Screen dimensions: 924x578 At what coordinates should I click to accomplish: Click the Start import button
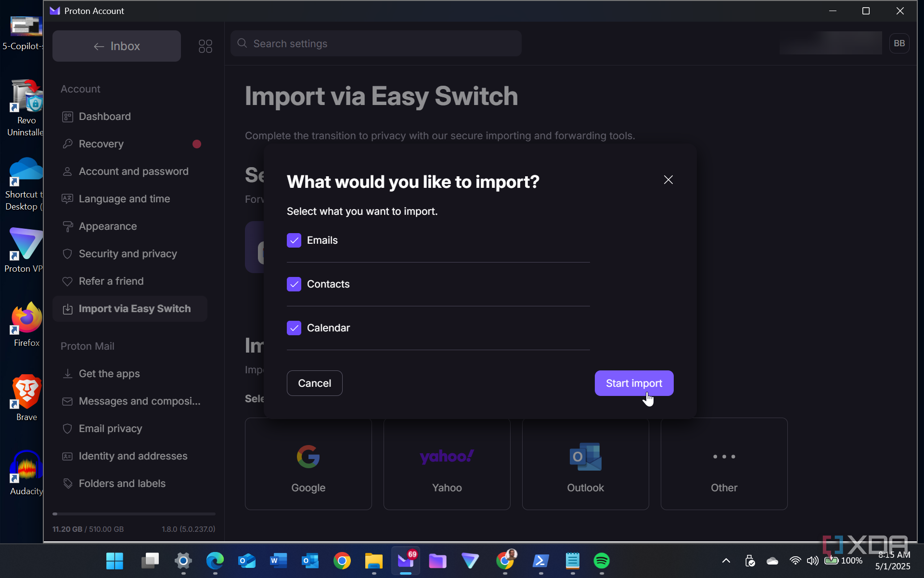[x=634, y=383]
